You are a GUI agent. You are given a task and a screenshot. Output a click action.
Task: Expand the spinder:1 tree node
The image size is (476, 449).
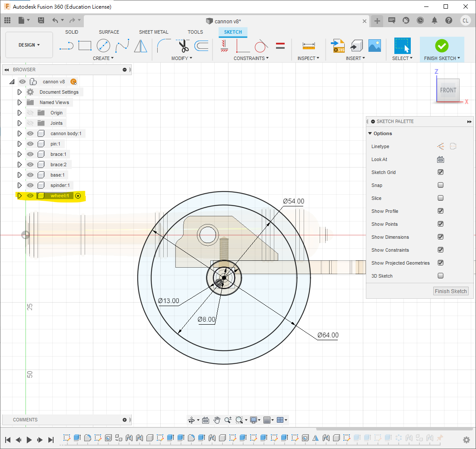coord(19,185)
